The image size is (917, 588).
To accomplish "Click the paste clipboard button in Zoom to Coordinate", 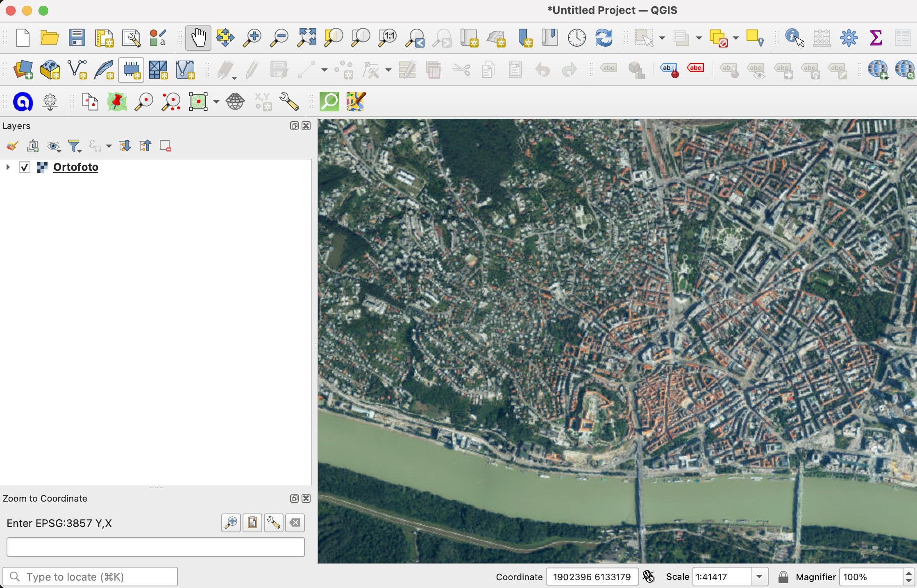I will (252, 523).
